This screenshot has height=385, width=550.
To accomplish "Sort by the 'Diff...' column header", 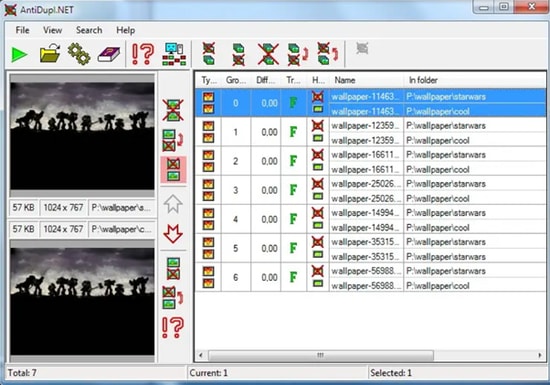I will (x=266, y=80).
